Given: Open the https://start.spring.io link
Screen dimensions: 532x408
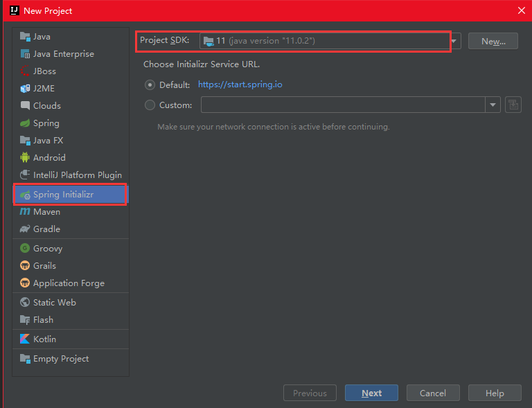Looking at the screenshot, I should [x=240, y=85].
